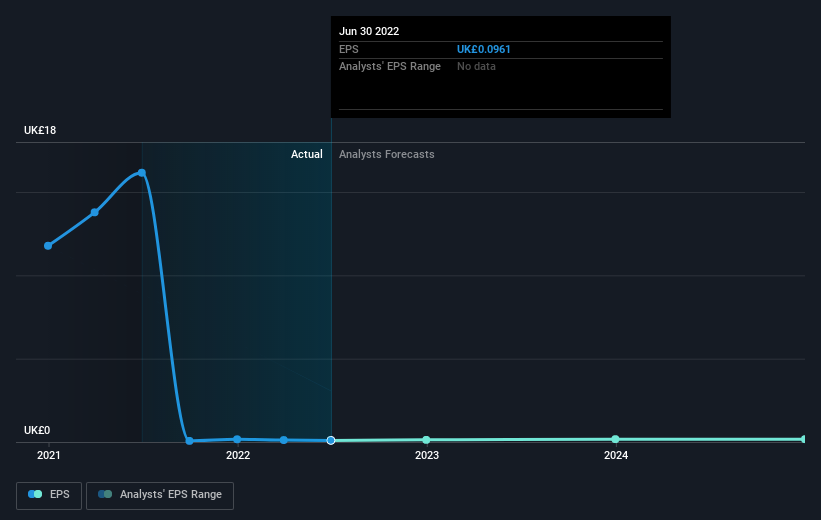Click the second EPS point on rising line
Screen dimensions: 821x520
pos(95,212)
